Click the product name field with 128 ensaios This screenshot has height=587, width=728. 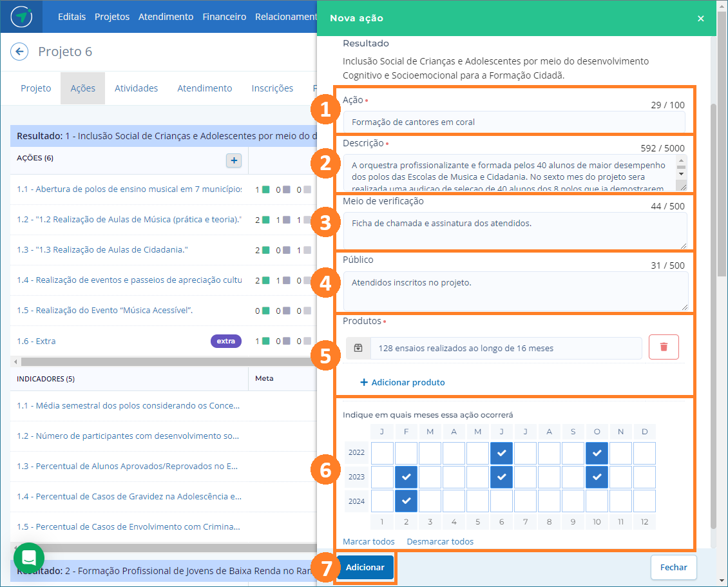[x=506, y=349]
